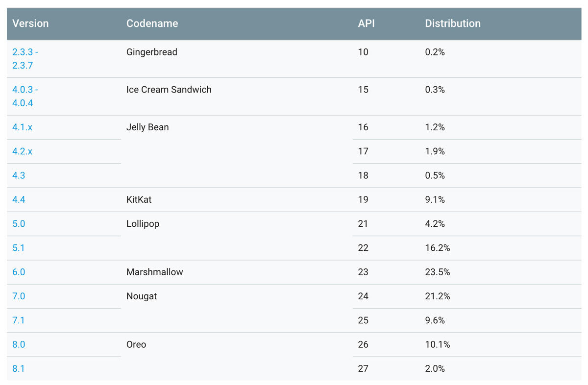The height and width of the screenshot is (385, 588).
Task: Select the 8.1 version link
Action: coord(19,368)
